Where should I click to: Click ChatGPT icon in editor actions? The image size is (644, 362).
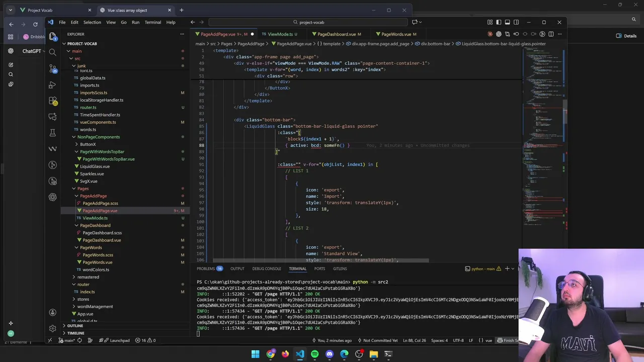pos(499,34)
